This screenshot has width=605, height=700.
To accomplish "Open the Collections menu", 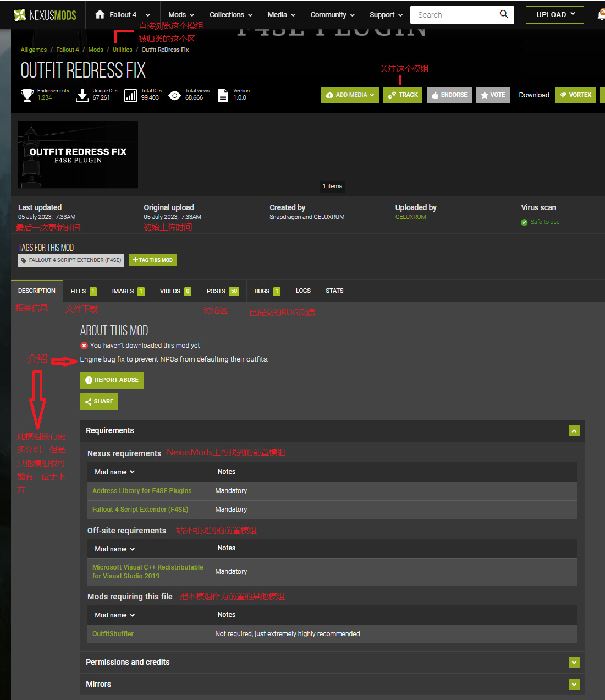I will click(231, 15).
